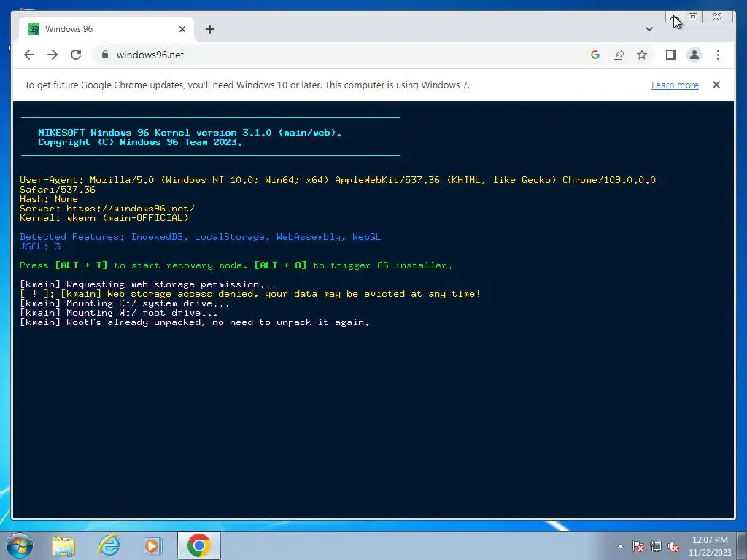Focus the windows96.net address field
The width and height of the screenshot is (747, 560).
(x=343, y=55)
